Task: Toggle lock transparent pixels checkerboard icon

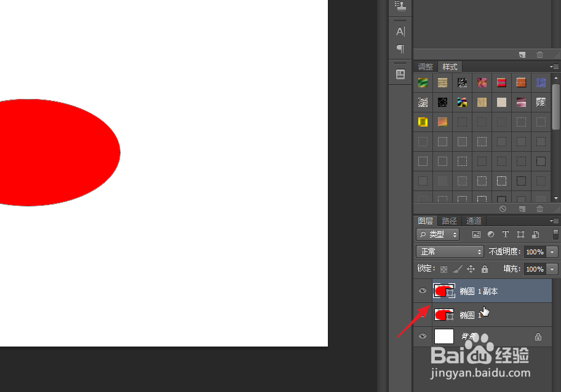Action: (444, 269)
